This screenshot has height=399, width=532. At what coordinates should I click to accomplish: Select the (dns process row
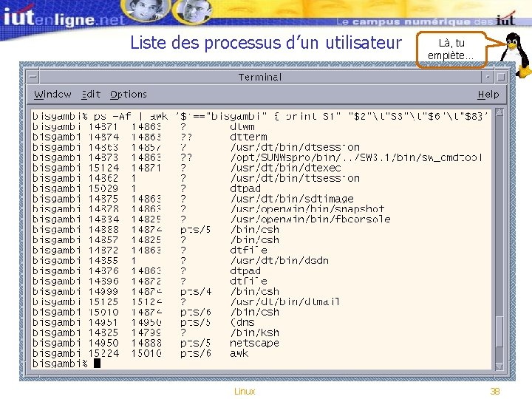(x=143, y=322)
